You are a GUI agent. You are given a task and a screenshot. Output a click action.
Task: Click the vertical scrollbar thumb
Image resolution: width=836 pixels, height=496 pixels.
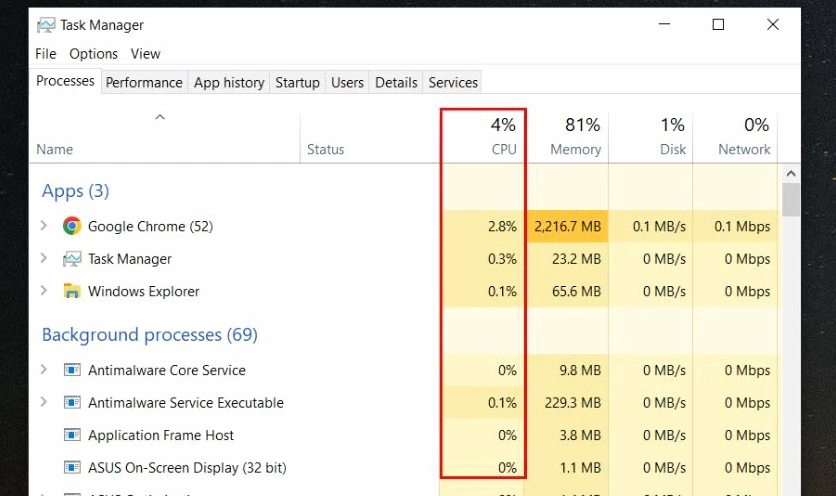[791, 198]
